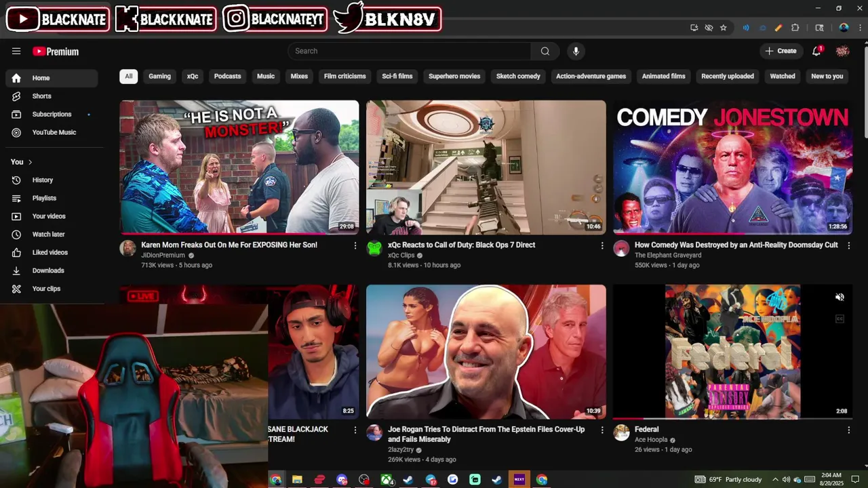The height and width of the screenshot is (488, 868).
Task: Select the Podcasts filter chip
Action: tap(228, 76)
